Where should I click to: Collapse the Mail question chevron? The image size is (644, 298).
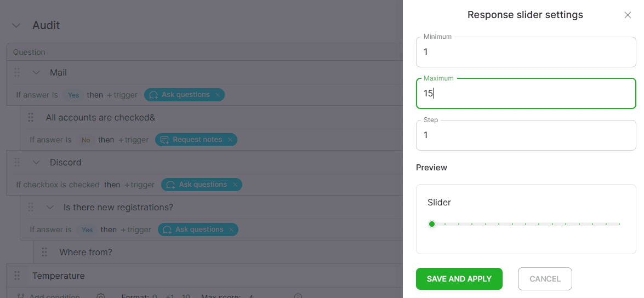click(x=36, y=73)
